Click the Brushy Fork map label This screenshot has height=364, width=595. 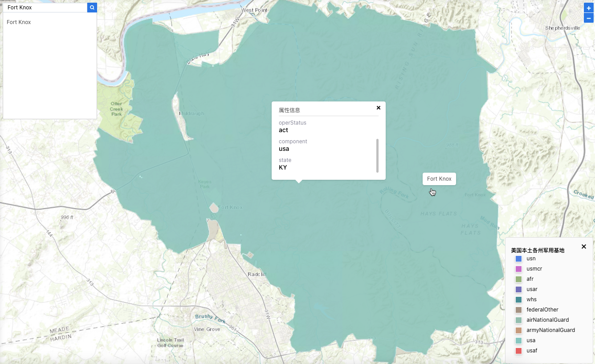[210, 319]
